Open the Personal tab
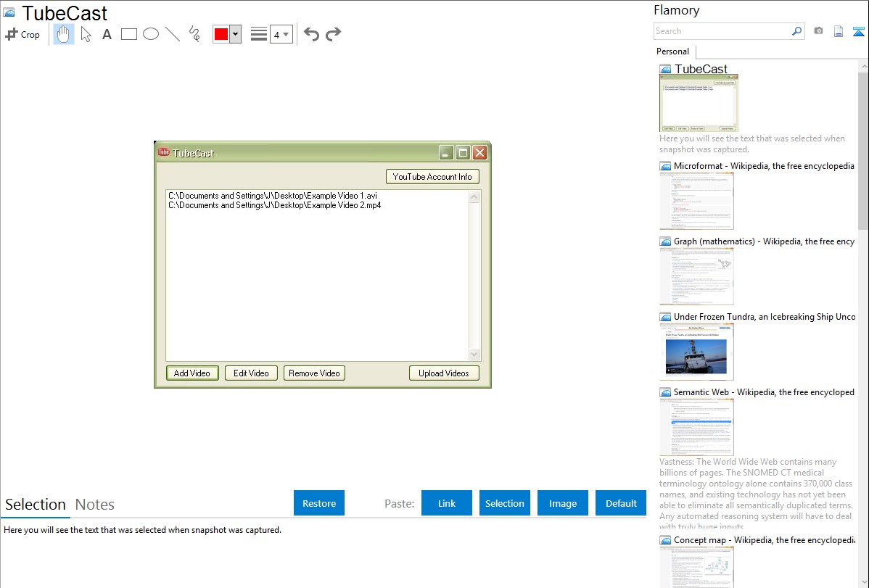This screenshot has width=869, height=588. 672,51
